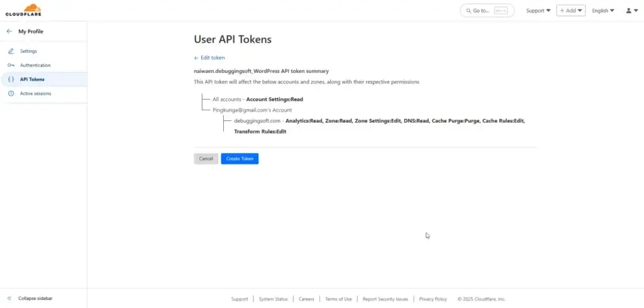Click the Authentication key icon
The width and height of the screenshot is (644, 308).
(x=11, y=65)
